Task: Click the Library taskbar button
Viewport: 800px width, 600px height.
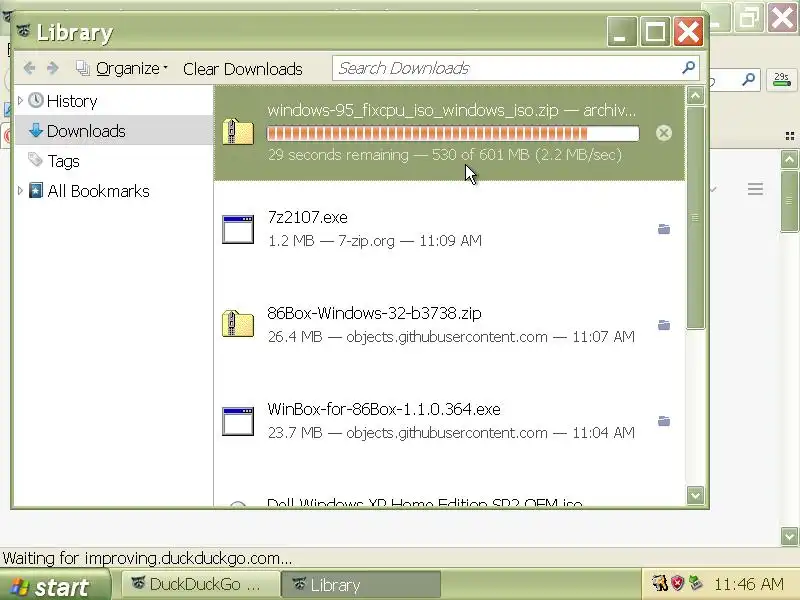Action: coord(361,585)
